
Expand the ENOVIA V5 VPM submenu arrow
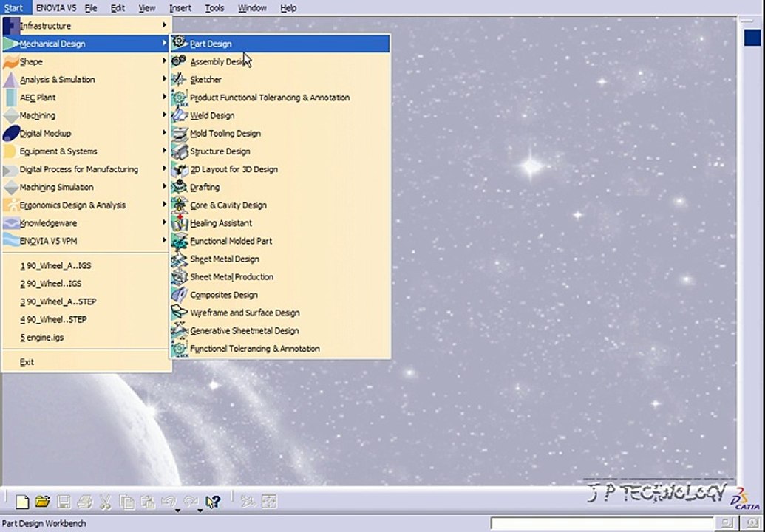coord(164,240)
